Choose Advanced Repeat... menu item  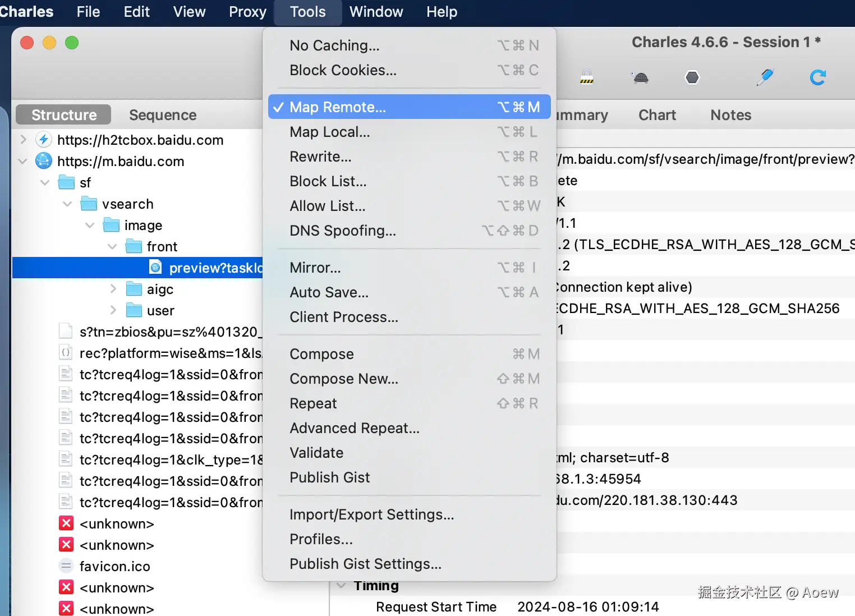pos(410,427)
